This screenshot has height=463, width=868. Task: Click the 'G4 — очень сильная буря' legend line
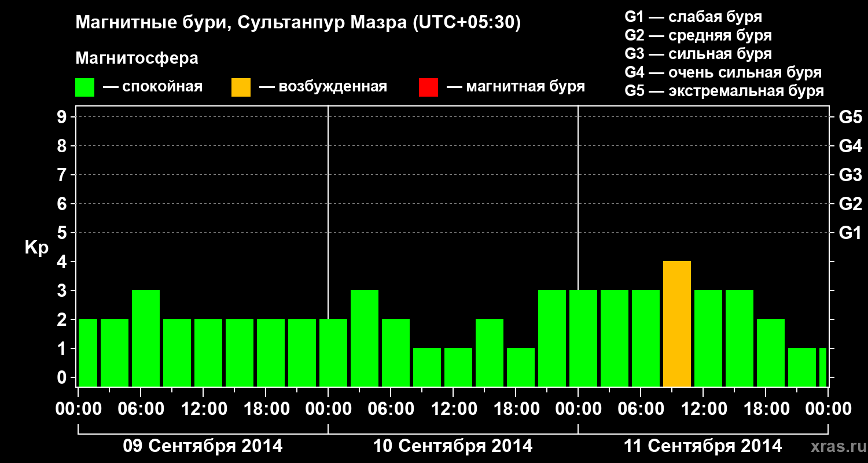click(723, 72)
